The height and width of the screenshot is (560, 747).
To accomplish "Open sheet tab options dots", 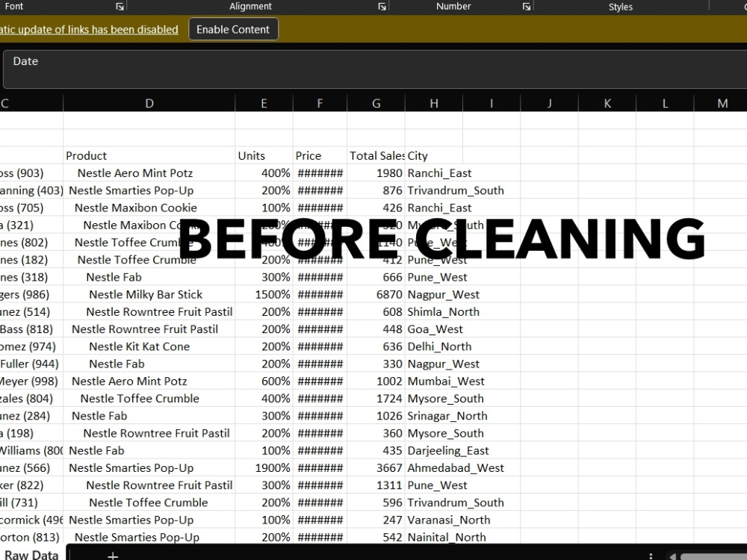I will tap(651, 556).
